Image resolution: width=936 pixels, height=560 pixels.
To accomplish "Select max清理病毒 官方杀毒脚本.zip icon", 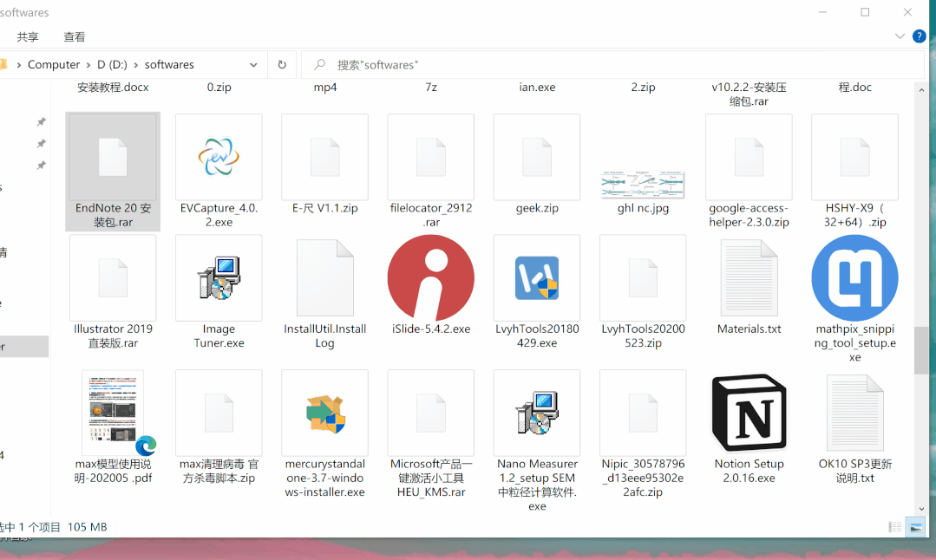I will pos(219,413).
